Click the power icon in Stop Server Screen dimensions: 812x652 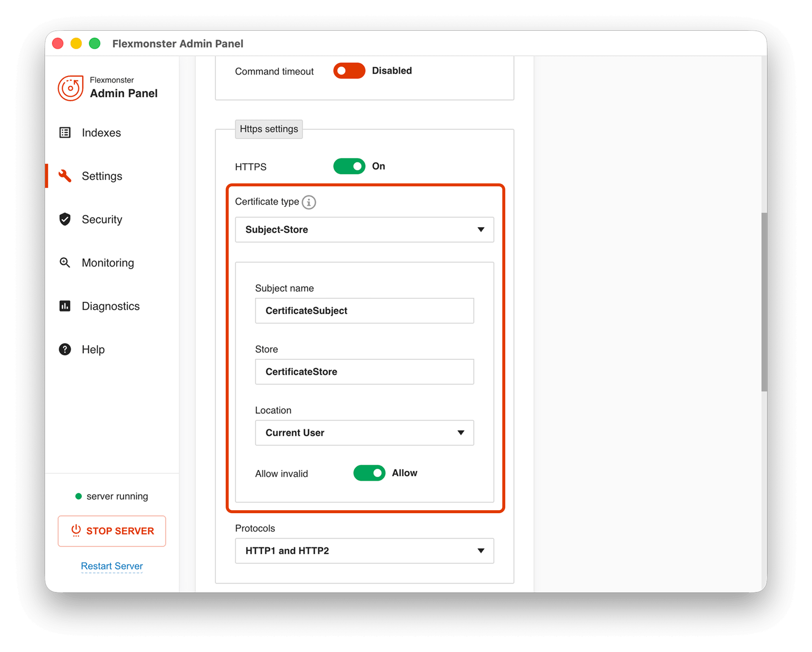[76, 530]
